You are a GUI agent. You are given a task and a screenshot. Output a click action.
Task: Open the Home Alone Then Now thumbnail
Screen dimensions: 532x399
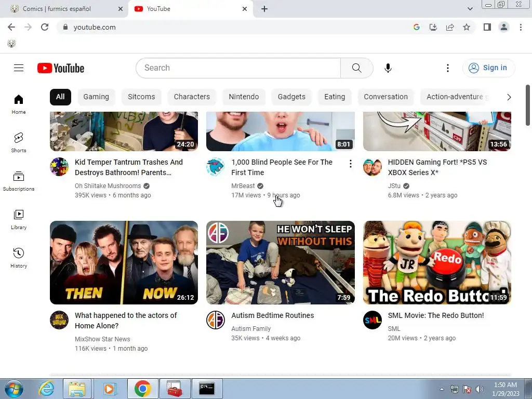pos(124,262)
